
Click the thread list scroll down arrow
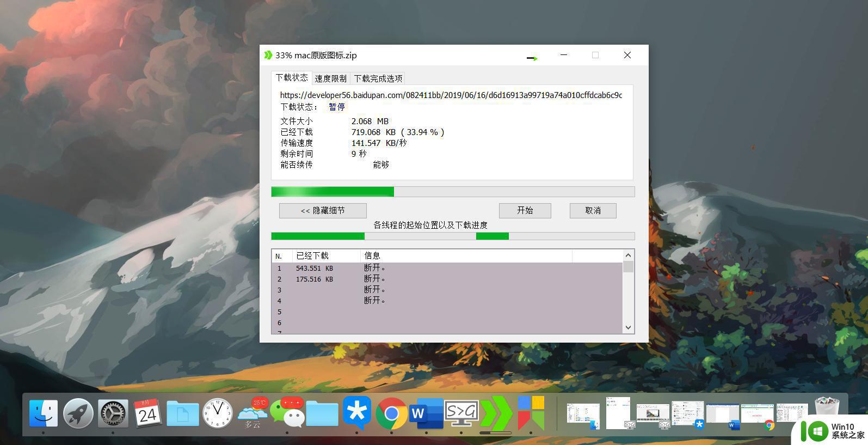(628, 327)
